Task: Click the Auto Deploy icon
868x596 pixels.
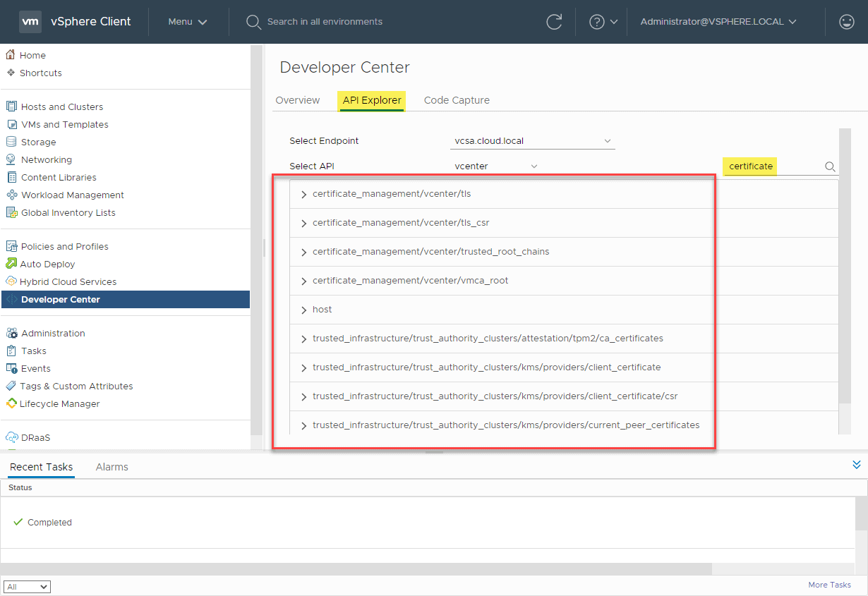Action: [11, 264]
